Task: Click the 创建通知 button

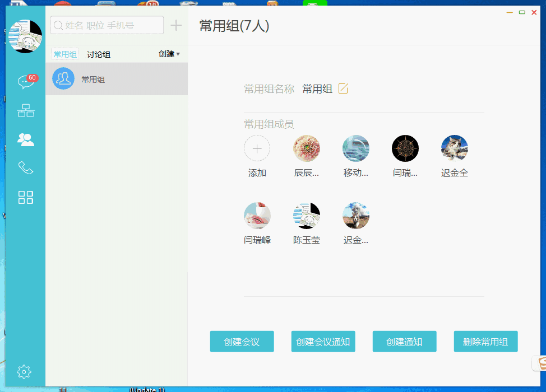Action: pyautogui.click(x=404, y=341)
